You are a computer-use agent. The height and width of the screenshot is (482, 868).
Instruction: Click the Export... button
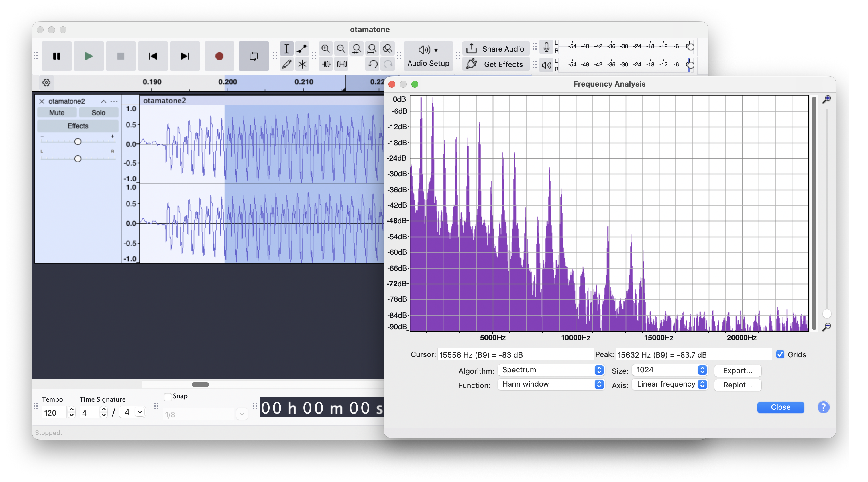[737, 371]
